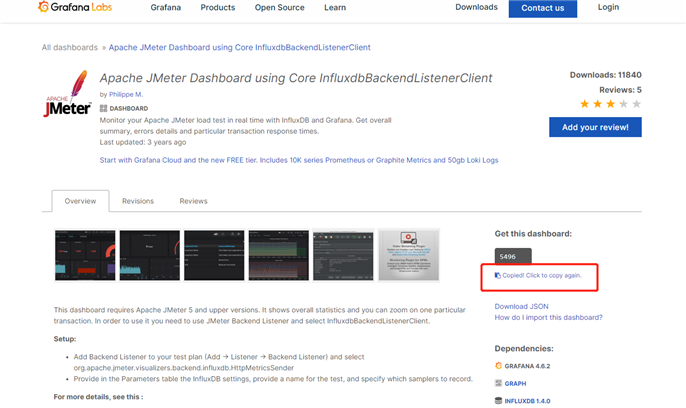Open the Grafana nav menu

[x=165, y=7]
